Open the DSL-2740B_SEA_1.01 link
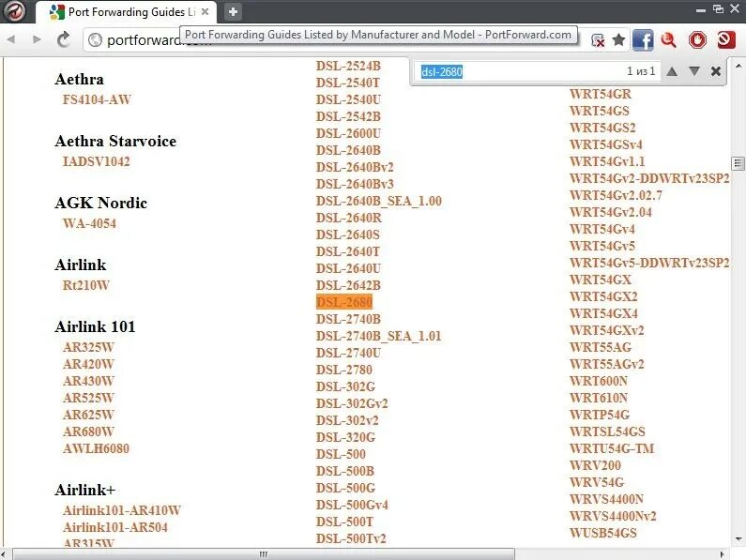 coord(379,336)
